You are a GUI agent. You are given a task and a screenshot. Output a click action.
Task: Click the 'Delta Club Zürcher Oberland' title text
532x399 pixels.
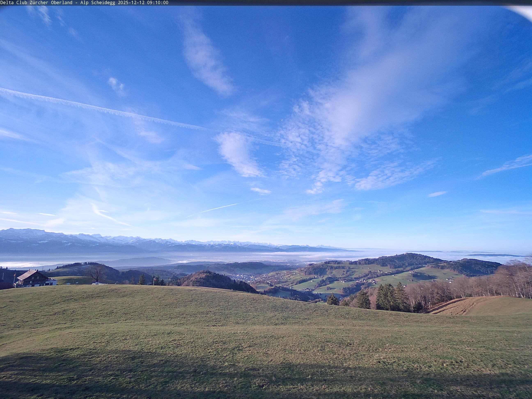point(36,3)
